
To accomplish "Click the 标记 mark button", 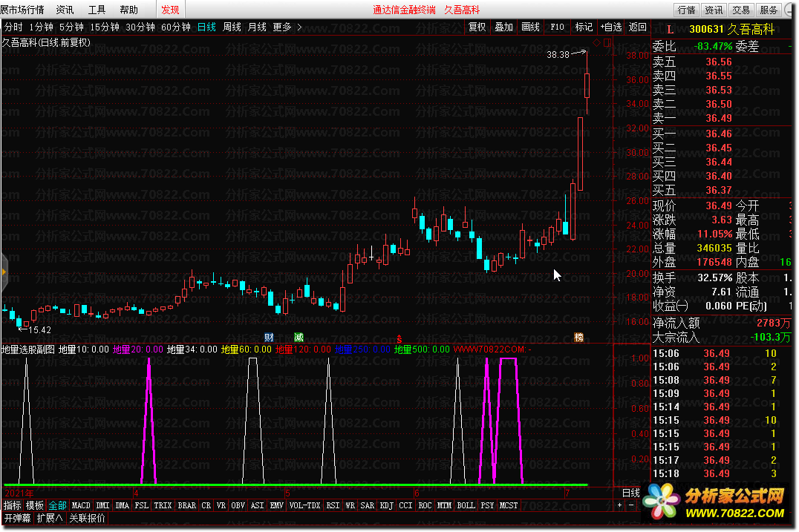I will tap(584, 27).
